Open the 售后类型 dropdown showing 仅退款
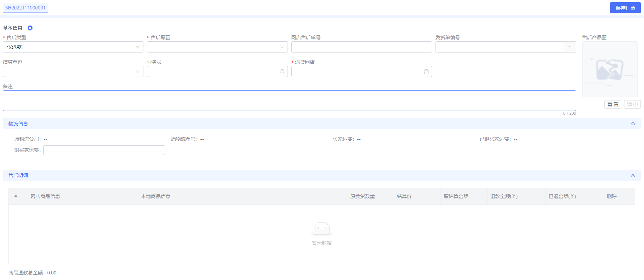Viewport: 644px width, 280px height. 73,47
